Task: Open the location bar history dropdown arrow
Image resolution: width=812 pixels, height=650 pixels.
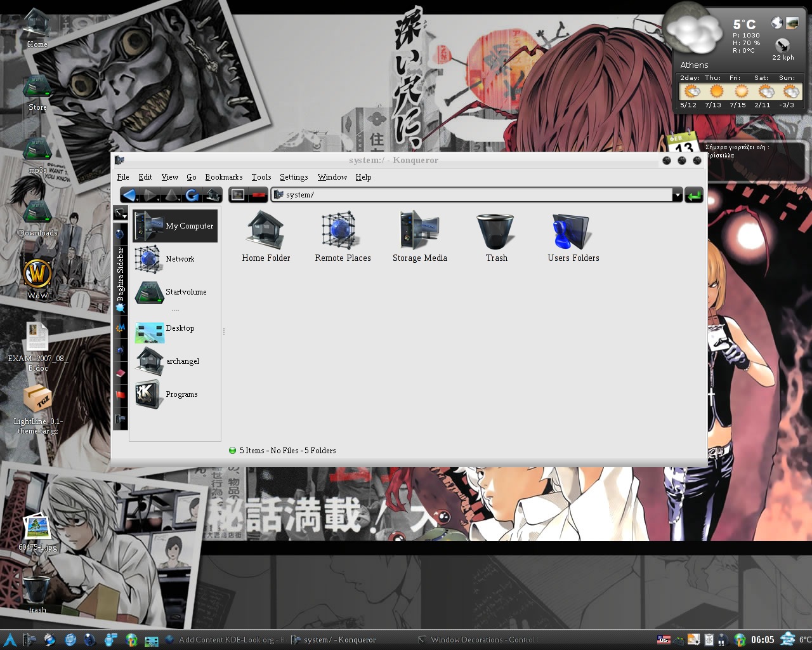Action: point(678,196)
